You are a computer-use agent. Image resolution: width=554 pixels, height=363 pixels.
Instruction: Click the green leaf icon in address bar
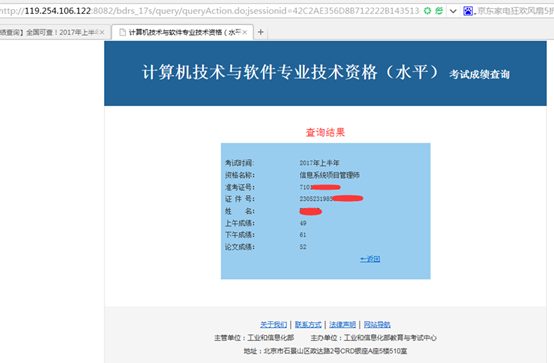coord(439,11)
